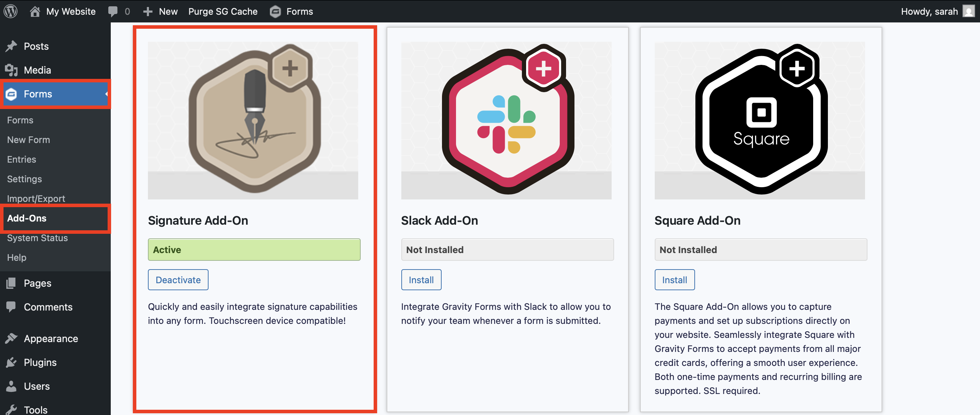Collapse the highlighted Forms sidebar menu arrow
This screenshot has width=980, height=415.
point(107,94)
